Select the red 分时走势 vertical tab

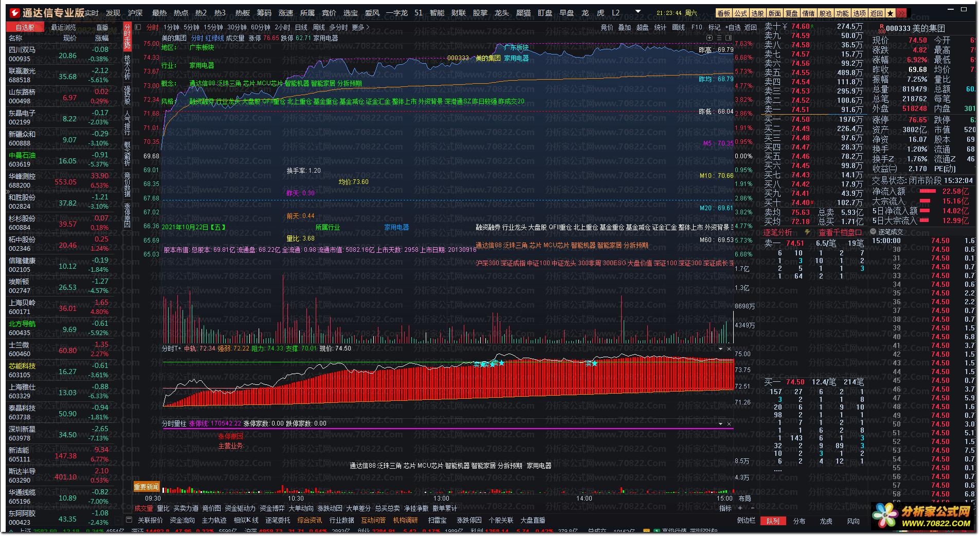click(x=128, y=37)
